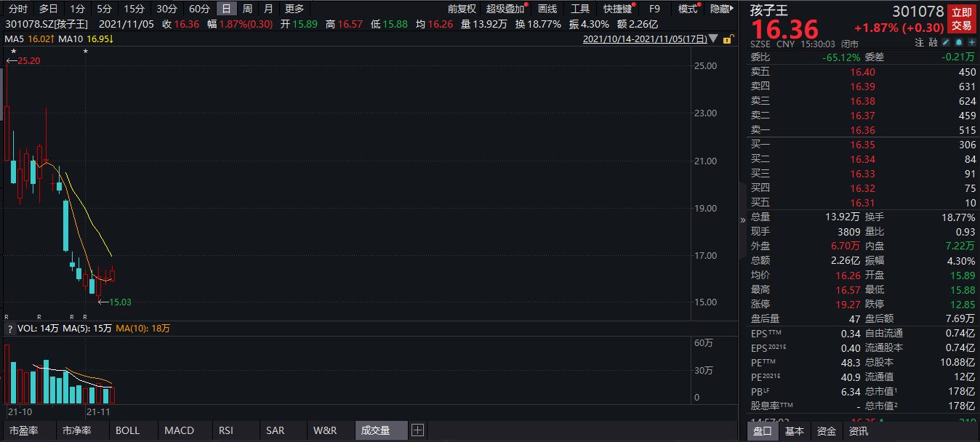Viewport: 980px width, 442px height.
Task: Select the MACD indicator tab
Action: coord(179,430)
